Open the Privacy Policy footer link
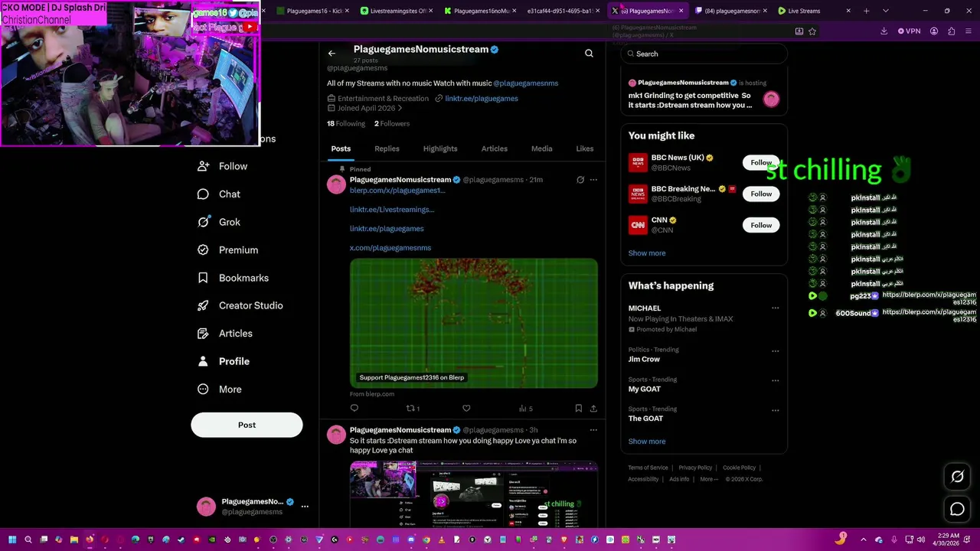 pos(695,468)
